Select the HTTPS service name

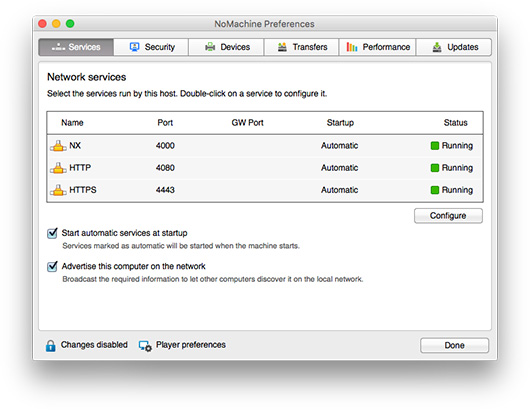[83, 190]
